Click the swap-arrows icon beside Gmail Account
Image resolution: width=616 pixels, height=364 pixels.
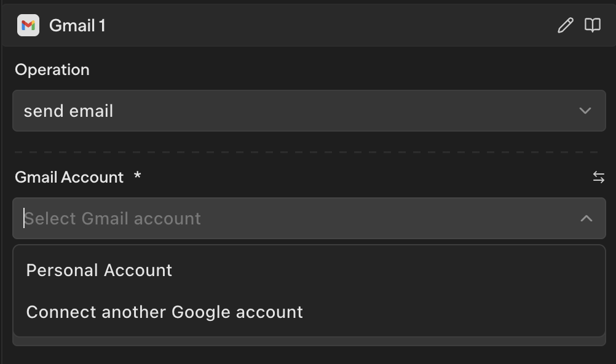click(x=599, y=177)
